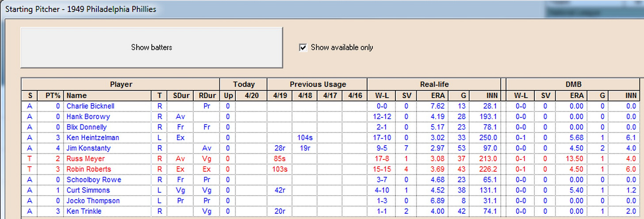Click the 193.1 innings for Borowy
The width and height of the screenshot is (644, 219).
point(489,117)
